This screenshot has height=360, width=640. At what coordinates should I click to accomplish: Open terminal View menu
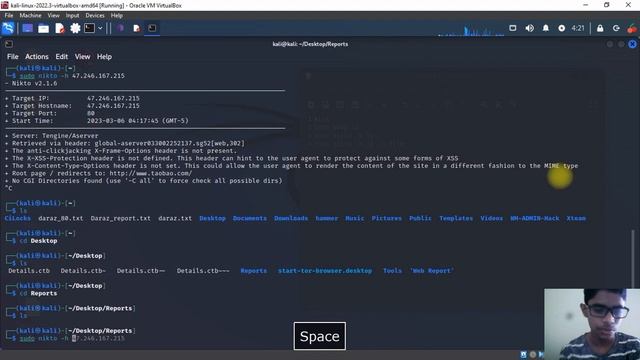click(x=82, y=57)
